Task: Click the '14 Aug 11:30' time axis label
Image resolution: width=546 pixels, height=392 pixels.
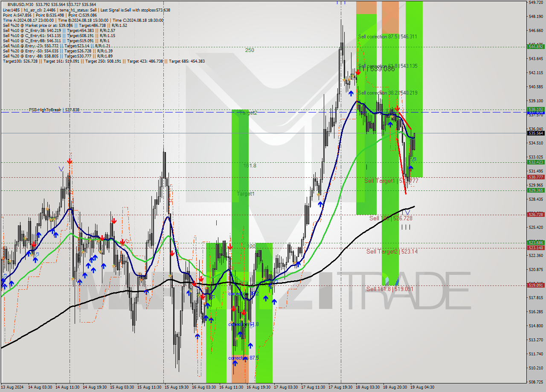Action: [67, 387]
